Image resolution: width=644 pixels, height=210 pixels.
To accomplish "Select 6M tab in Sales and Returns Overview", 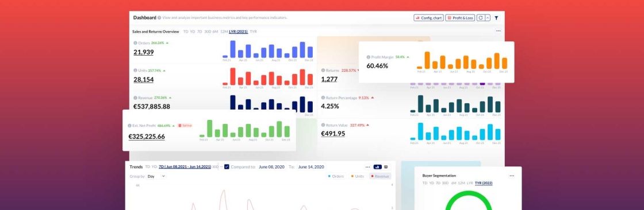I will coord(215,32).
